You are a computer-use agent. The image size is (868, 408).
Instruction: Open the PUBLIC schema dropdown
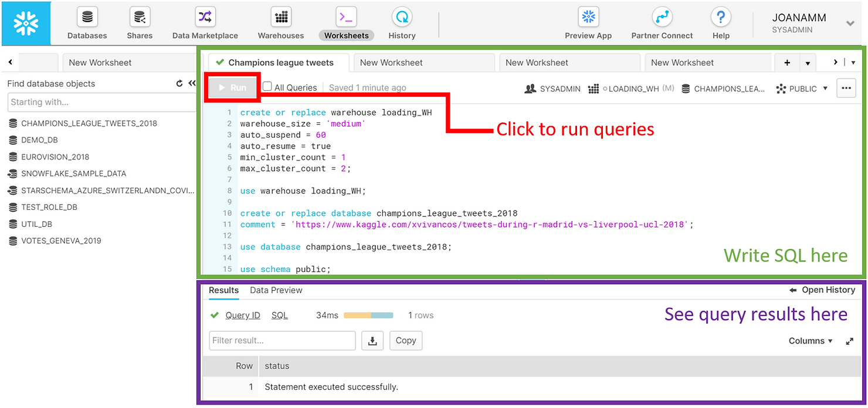pyautogui.click(x=802, y=89)
